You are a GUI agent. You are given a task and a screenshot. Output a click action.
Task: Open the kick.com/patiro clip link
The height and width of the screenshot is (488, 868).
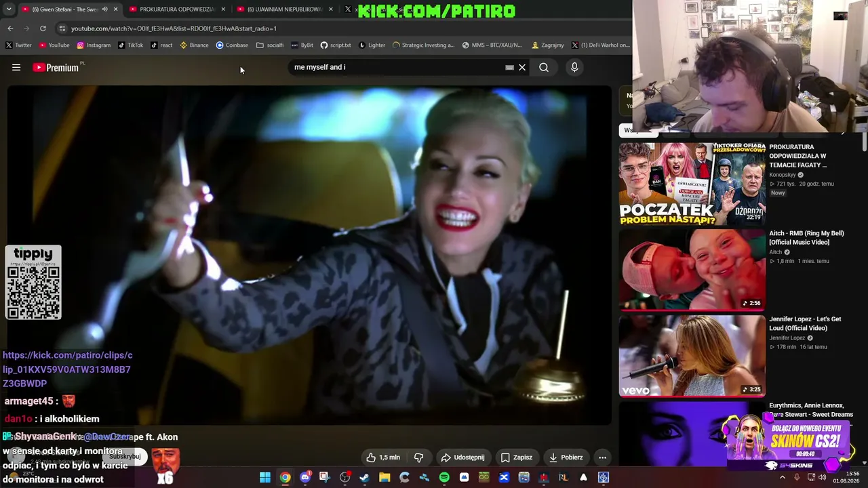67,369
